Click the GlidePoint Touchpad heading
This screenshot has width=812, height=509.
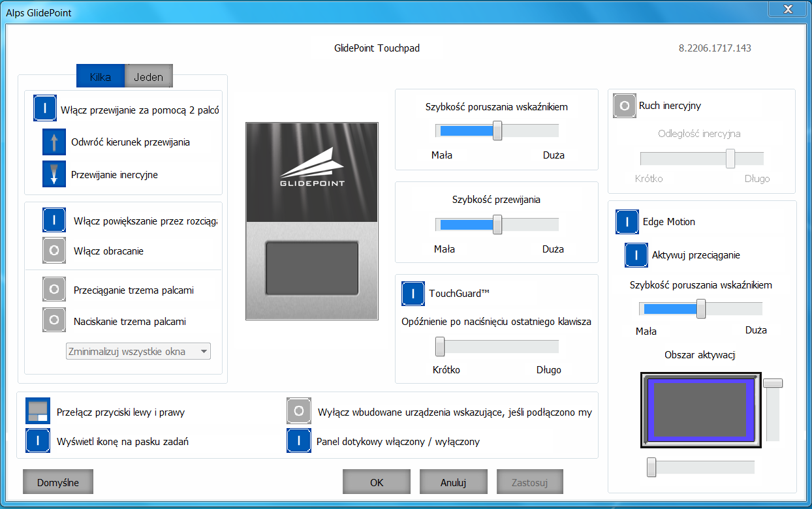(377, 48)
